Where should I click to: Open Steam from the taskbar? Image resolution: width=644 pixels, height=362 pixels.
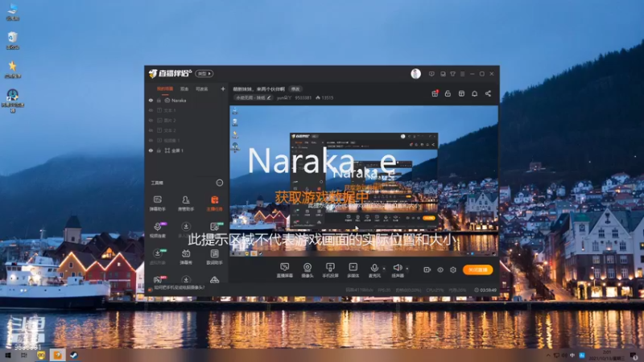click(74, 356)
